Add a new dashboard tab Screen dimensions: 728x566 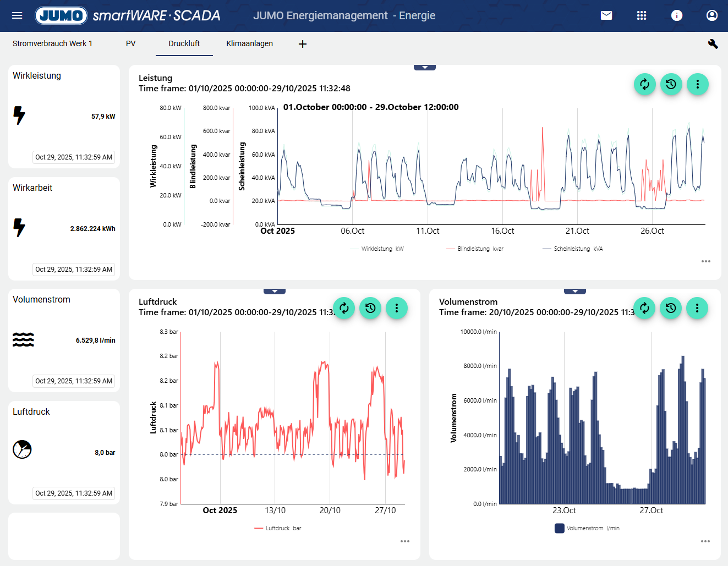click(303, 44)
